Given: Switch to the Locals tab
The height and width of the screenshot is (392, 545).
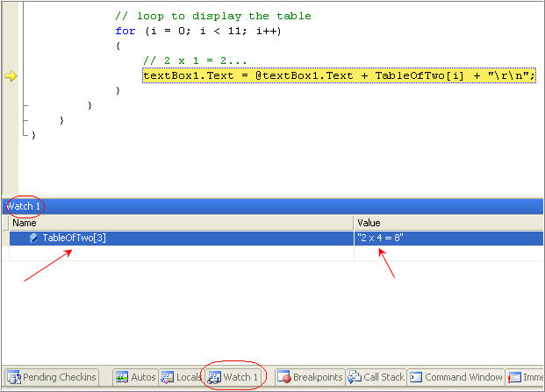Looking at the screenshot, I should click(182, 377).
